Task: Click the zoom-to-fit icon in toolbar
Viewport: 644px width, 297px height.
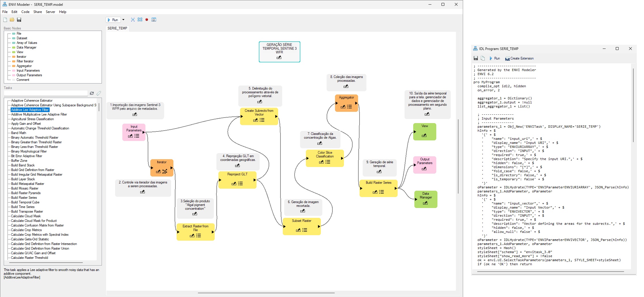Action: [x=133, y=20]
